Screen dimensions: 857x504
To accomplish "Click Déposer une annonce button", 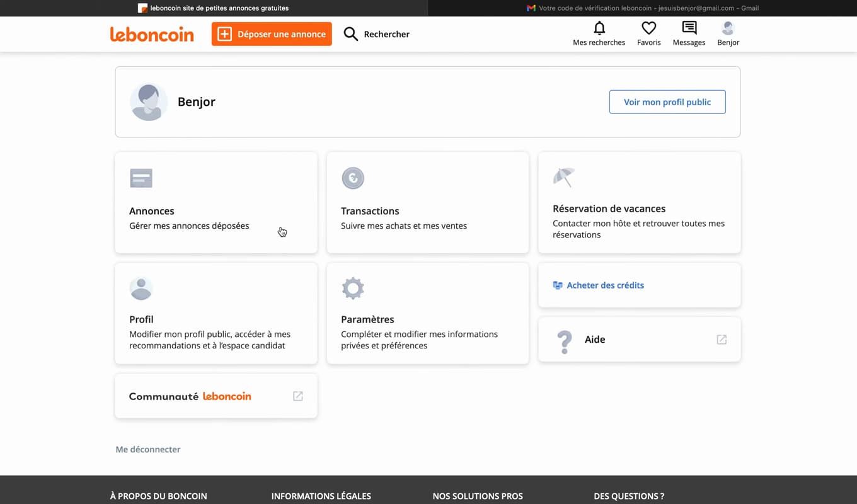I will 272,34.
